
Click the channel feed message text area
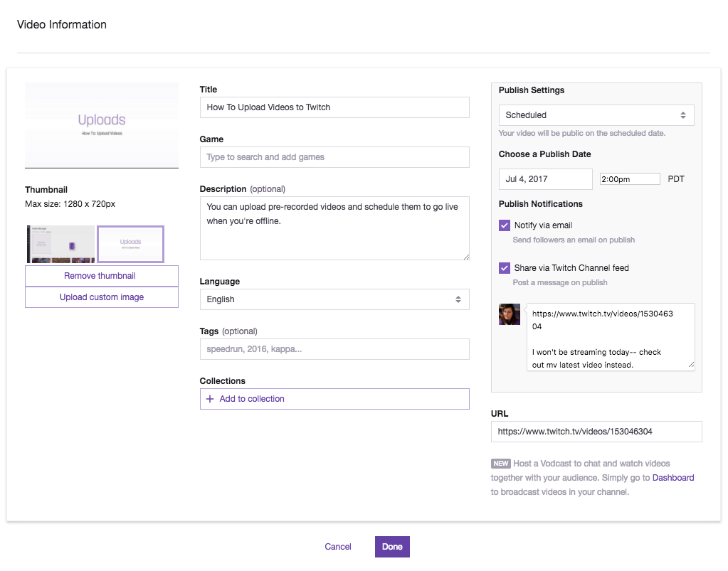611,337
